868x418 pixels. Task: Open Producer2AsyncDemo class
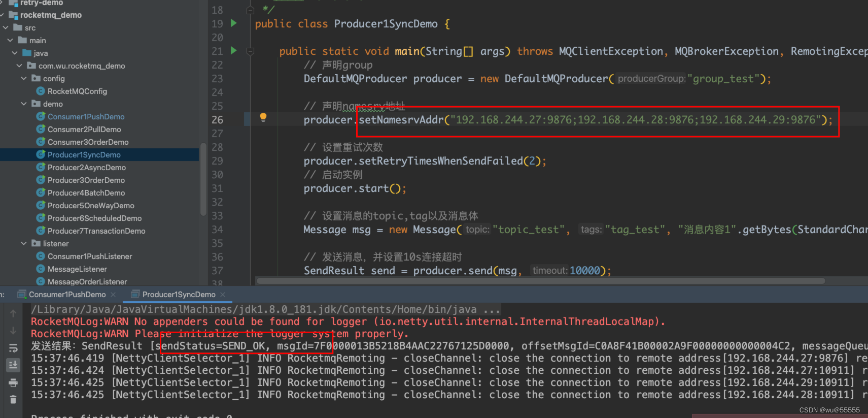tap(87, 168)
